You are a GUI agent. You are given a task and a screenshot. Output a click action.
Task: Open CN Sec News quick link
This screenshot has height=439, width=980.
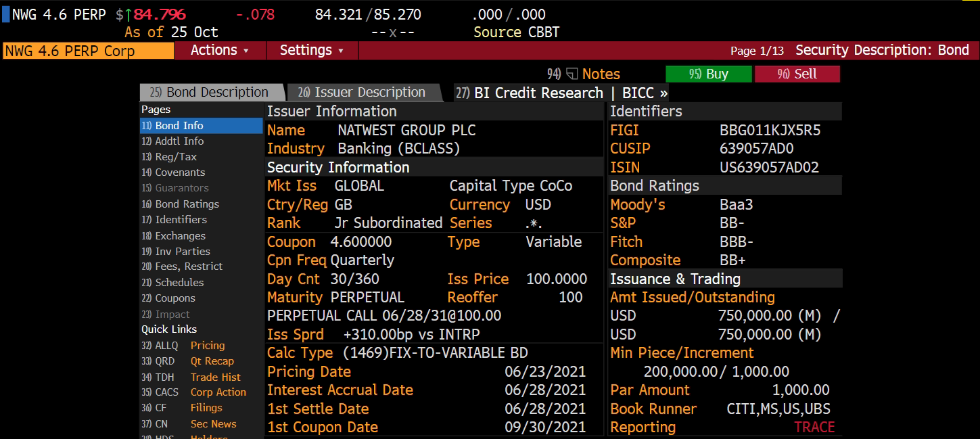point(189,424)
